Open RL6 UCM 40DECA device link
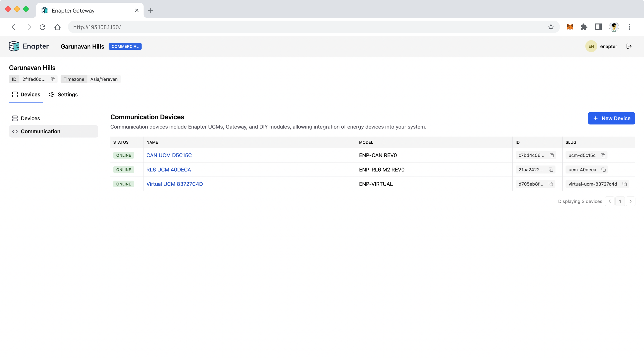Viewport: 644px width, 358px height. click(x=169, y=170)
